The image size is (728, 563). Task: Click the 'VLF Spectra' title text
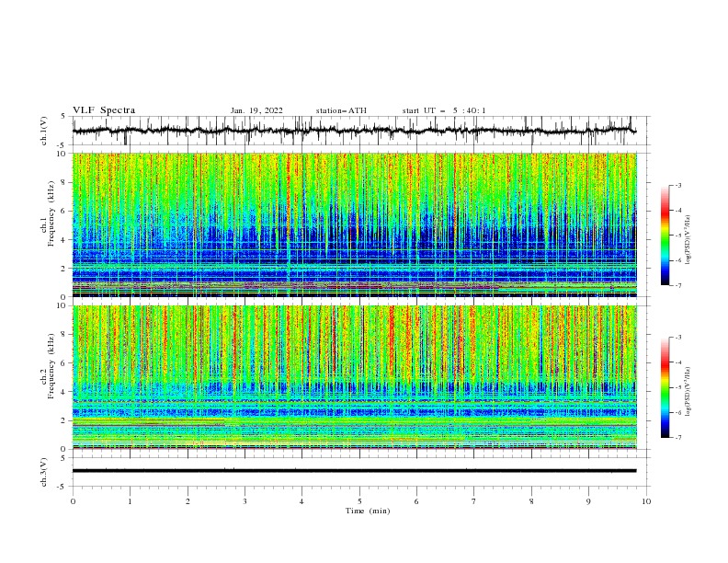pos(104,110)
